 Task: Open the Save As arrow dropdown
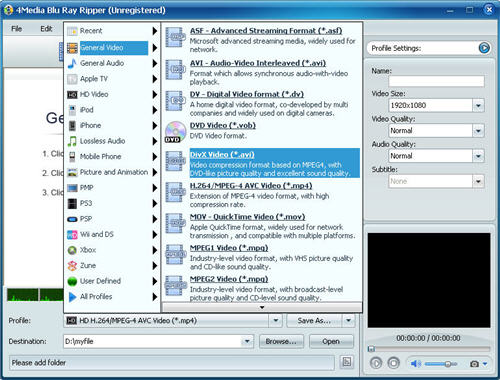pyautogui.click(x=348, y=321)
